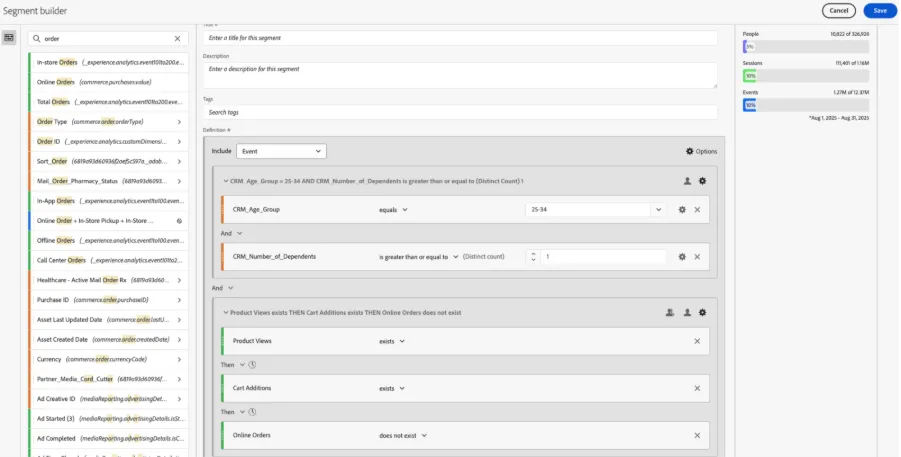Change the CRM_Age_Group 'equals' operator
The width and height of the screenshot is (901, 457).
click(x=393, y=210)
